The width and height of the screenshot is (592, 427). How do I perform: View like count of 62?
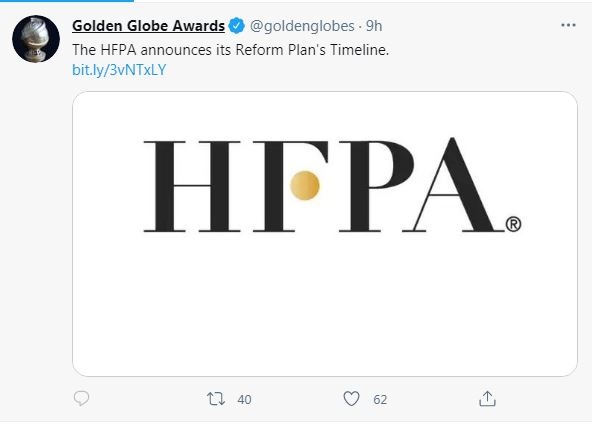coord(380,399)
